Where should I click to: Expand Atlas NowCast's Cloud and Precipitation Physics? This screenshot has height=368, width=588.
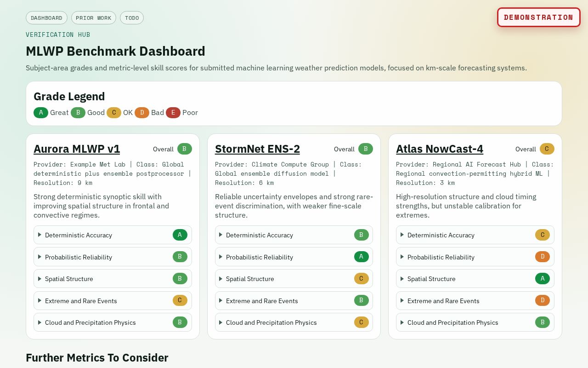pyautogui.click(x=475, y=322)
